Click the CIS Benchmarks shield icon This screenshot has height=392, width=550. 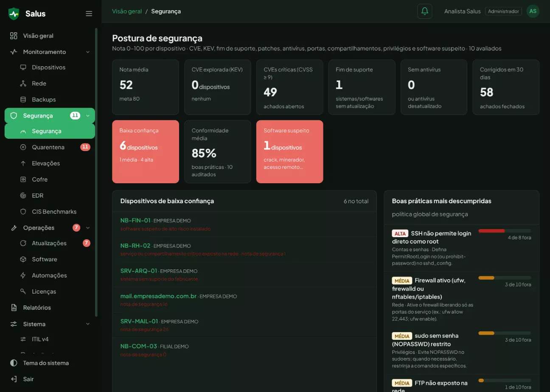(23, 212)
